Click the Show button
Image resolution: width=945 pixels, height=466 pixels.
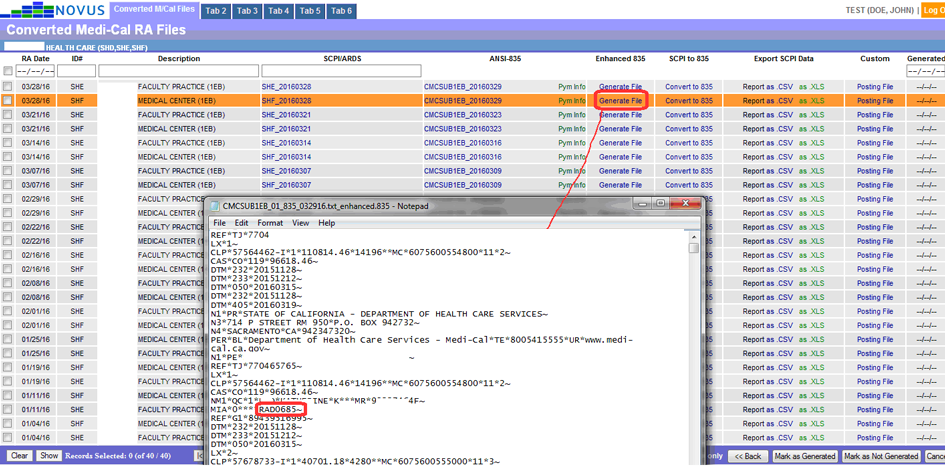click(49, 456)
